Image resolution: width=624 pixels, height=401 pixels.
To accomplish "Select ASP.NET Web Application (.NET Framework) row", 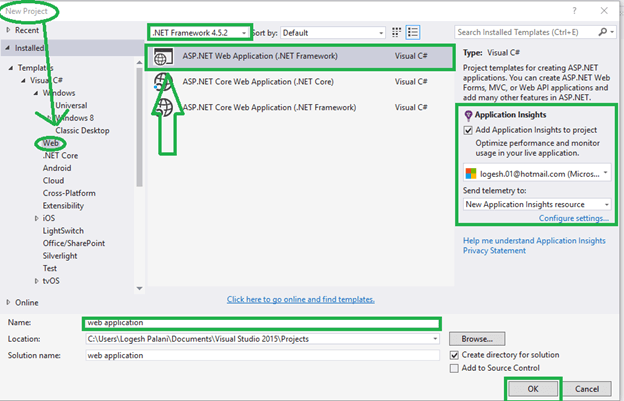I will pyautogui.click(x=300, y=57).
